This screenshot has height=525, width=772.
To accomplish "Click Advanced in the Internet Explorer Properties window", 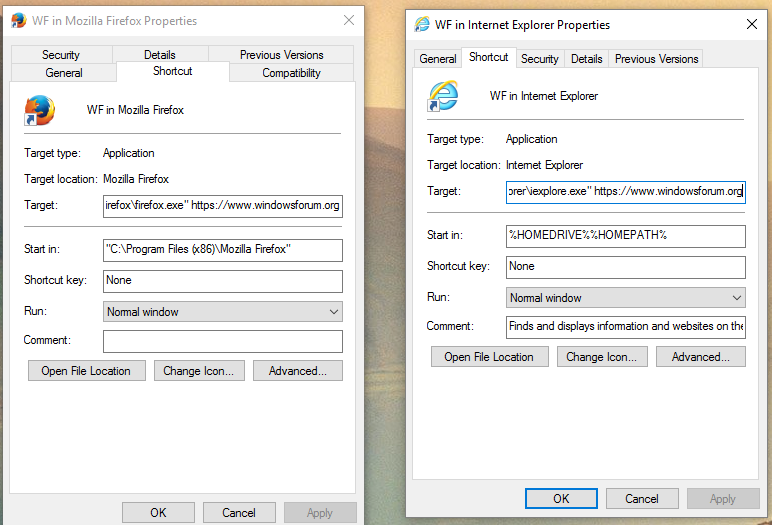I will (701, 357).
